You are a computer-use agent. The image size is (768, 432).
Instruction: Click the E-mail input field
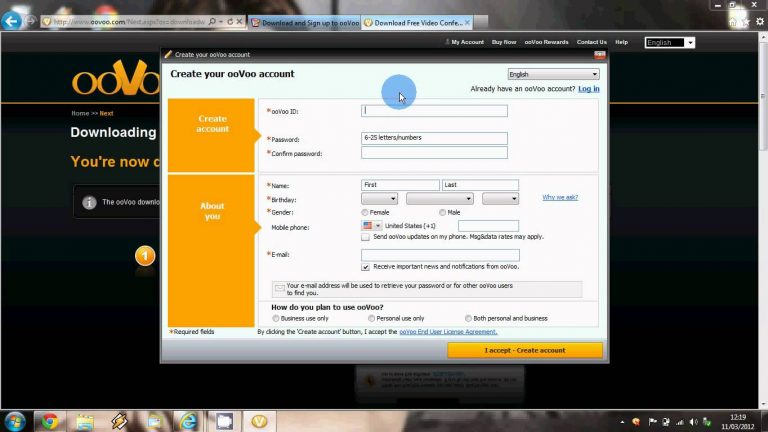[440, 255]
